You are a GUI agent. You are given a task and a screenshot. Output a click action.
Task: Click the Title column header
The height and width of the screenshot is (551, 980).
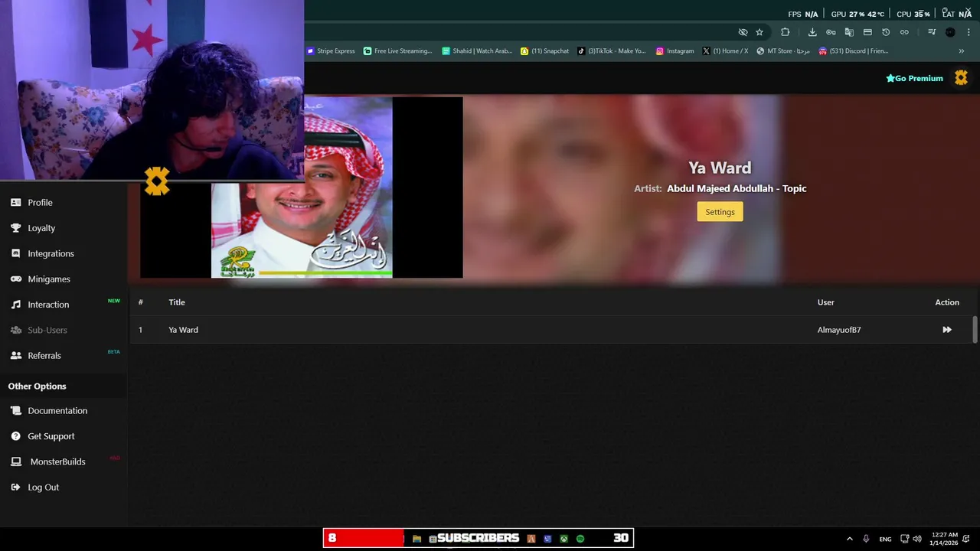click(x=177, y=302)
